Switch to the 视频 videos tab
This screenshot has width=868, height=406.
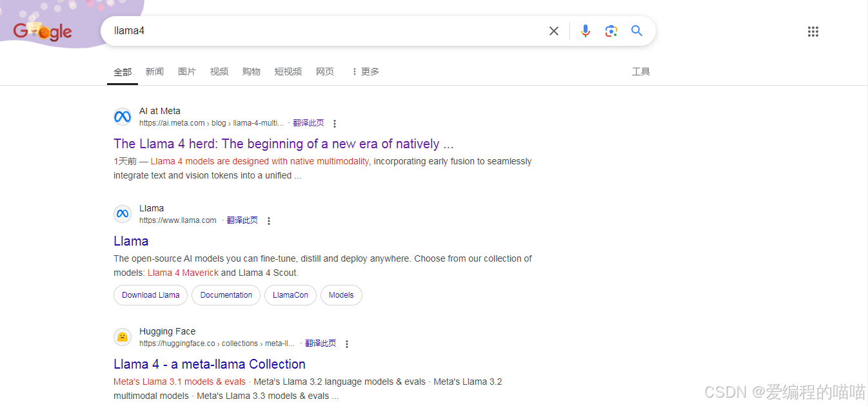tap(219, 72)
